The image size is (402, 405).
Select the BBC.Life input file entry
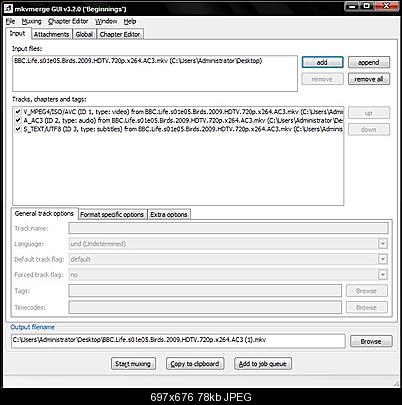(x=138, y=61)
